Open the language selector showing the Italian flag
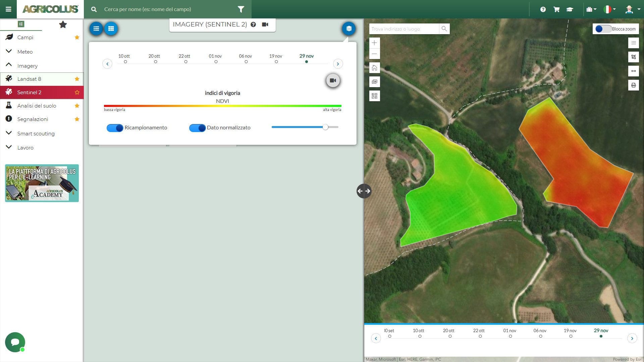 608,9
